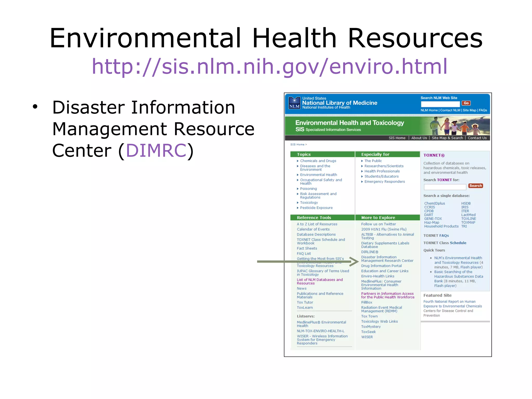Open the About Us menu item
The width and height of the screenshot is (532, 399).
[419, 138]
